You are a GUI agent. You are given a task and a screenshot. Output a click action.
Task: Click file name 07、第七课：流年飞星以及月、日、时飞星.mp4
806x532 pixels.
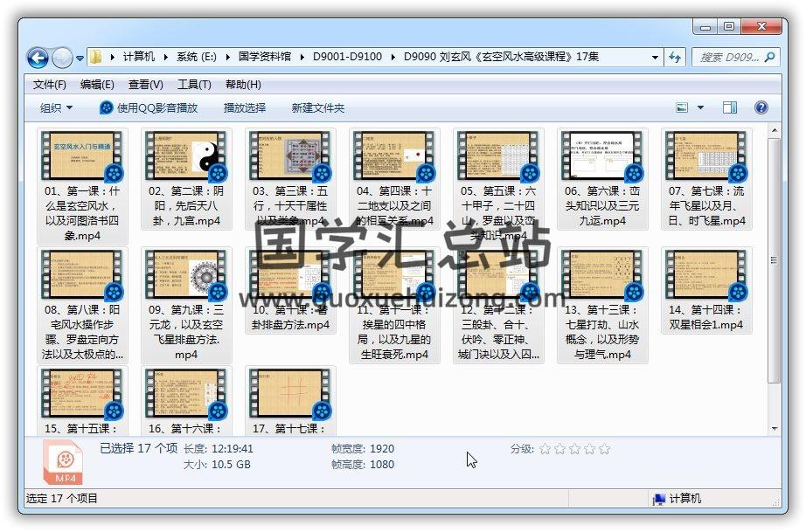tap(707, 206)
